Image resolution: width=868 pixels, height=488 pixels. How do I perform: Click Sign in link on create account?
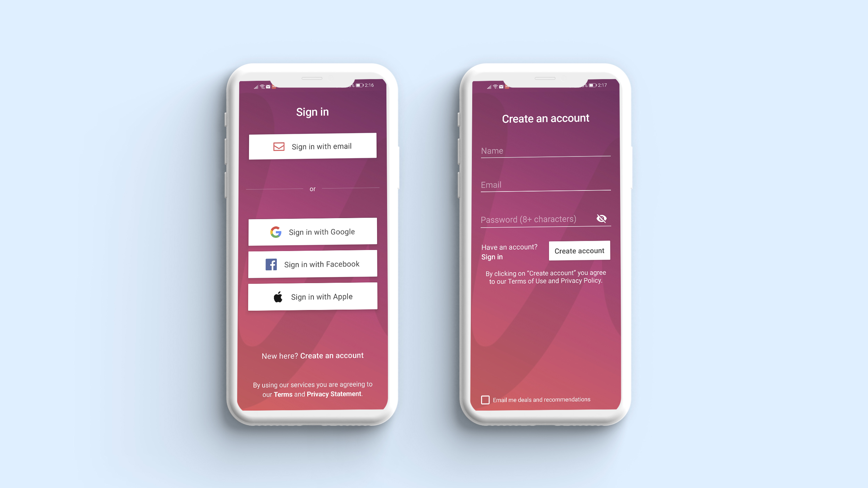coord(492,257)
